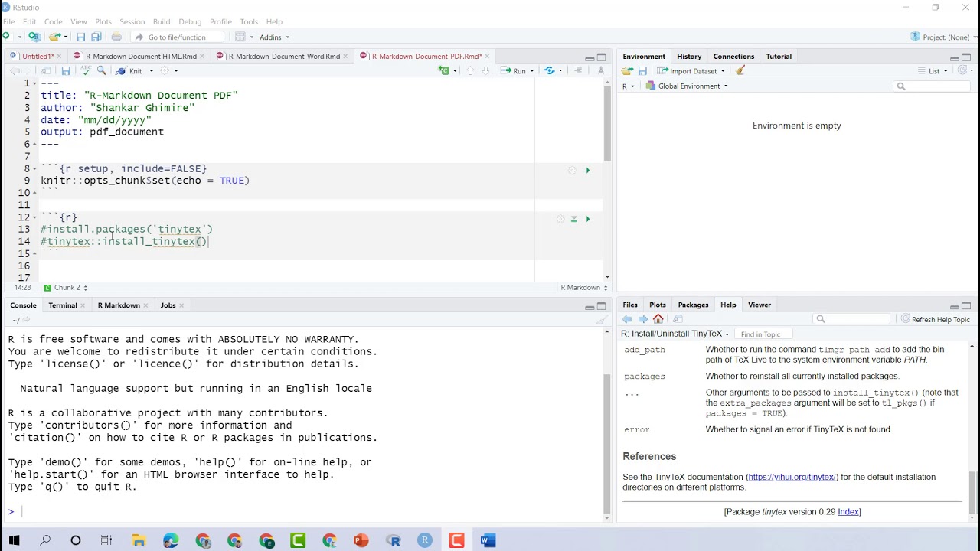
Task: Refresh the Environment pane
Action: click(962, 70)
